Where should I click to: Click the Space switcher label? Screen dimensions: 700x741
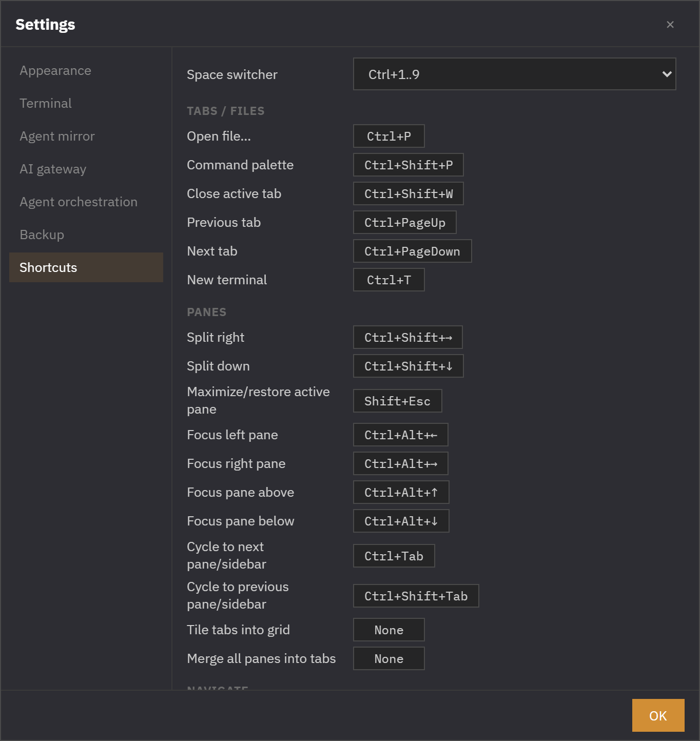point(232,74)
